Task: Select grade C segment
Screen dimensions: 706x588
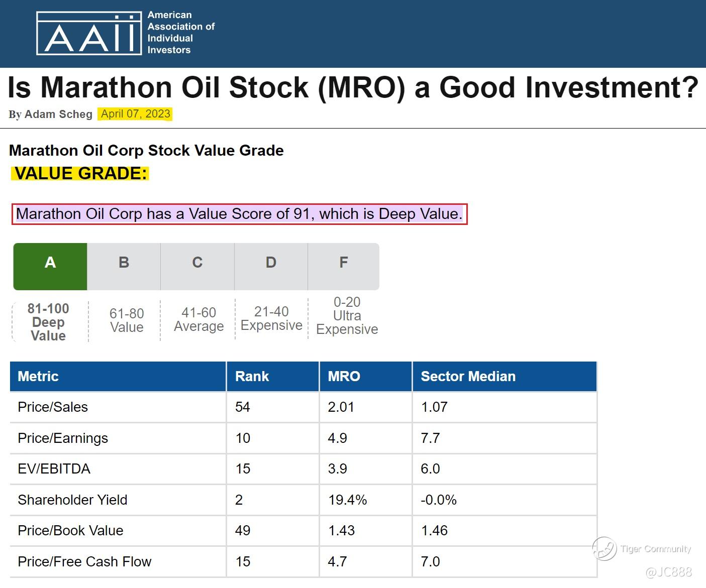Action: click(197, 267)
